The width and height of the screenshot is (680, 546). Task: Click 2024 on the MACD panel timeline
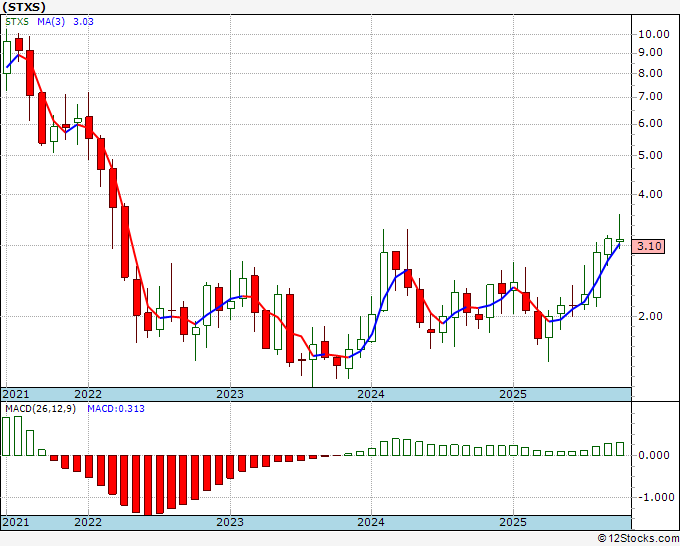[x=371, y=522]
